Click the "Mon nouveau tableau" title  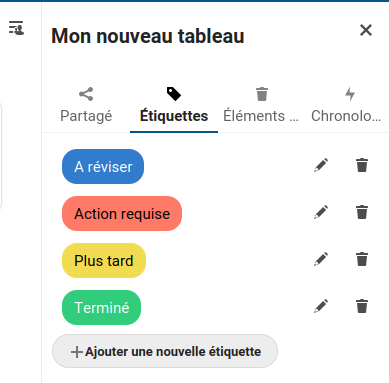(x=148, y=36)
